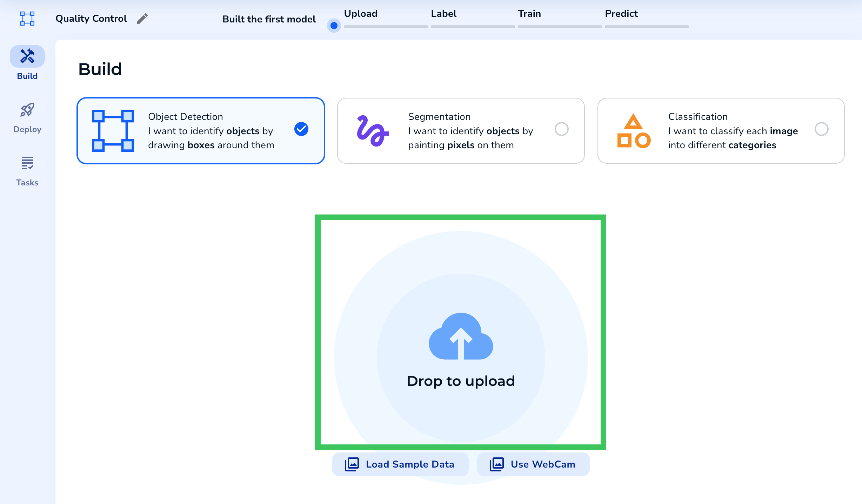This screenshot has height=504, width=862.
Task: Click the Load Sample Data button
Action: point(400,464)
